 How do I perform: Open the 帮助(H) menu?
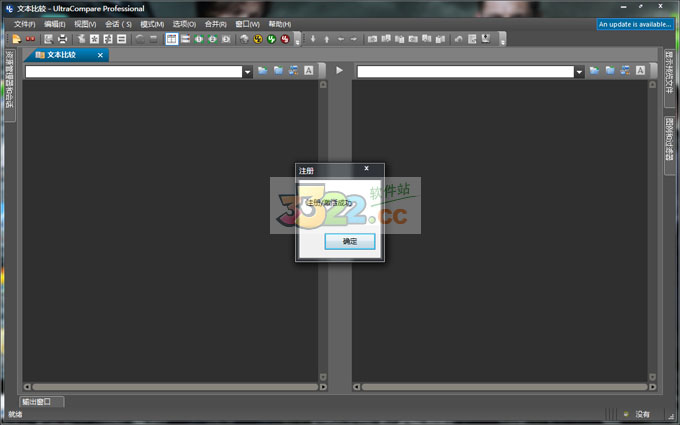tap(280, 24)
